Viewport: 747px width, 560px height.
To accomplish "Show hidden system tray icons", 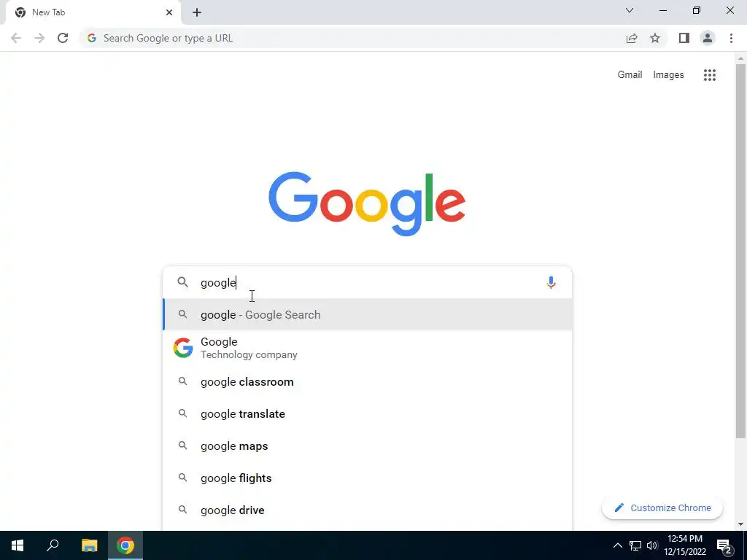I will click(x=617, y=545).
